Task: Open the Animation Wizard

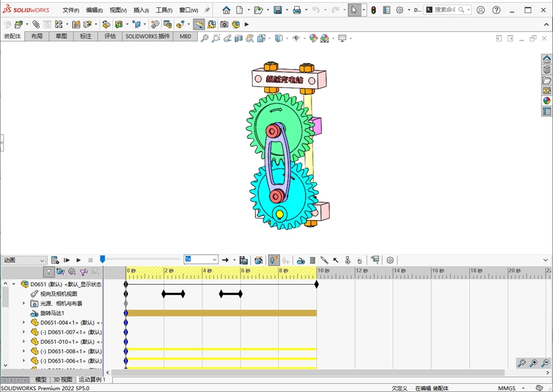Action: tap(259, 260)
